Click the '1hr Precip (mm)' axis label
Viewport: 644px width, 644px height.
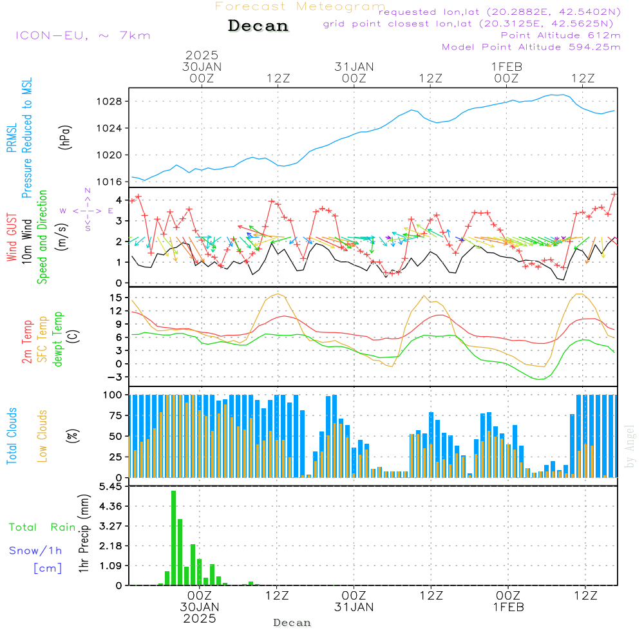[x=84, y=533]
